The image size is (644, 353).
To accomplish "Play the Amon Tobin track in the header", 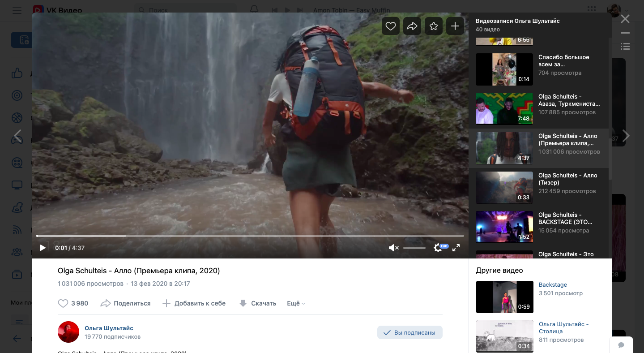I will [x=288, y=10].
